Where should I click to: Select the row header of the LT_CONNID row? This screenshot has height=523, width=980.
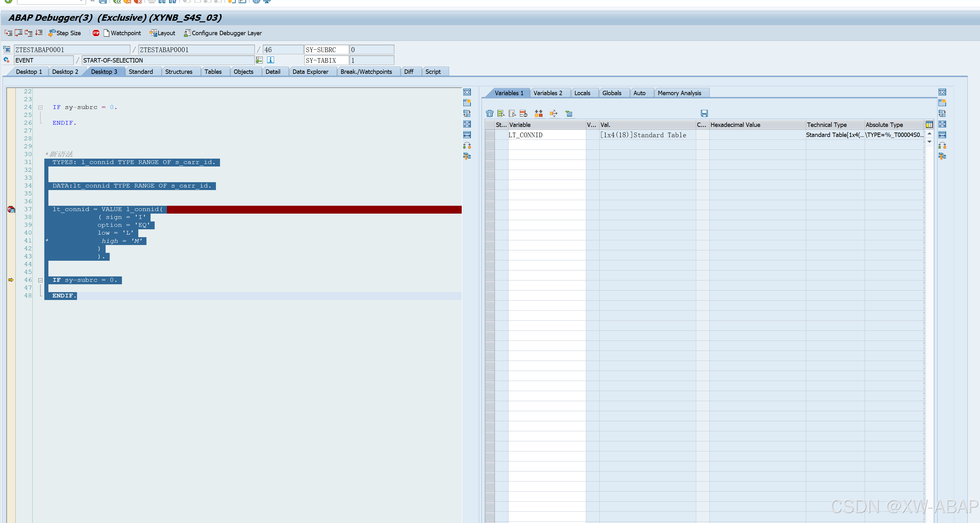pos(490,135)
